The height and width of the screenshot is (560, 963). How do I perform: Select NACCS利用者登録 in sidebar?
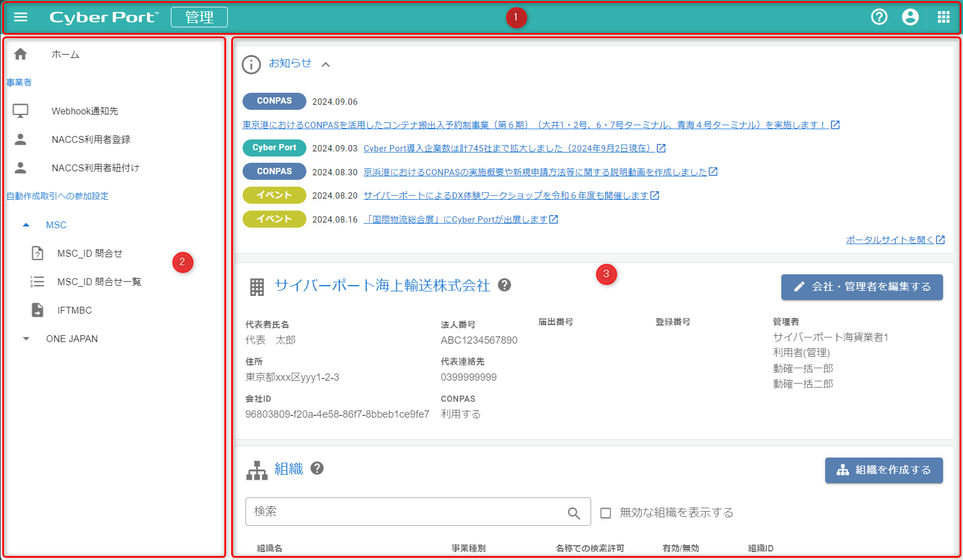91,139
